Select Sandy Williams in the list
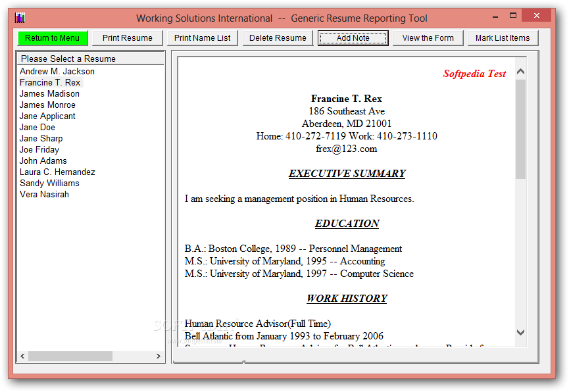This screenshot has height=392, width=569. click(49, 184)
